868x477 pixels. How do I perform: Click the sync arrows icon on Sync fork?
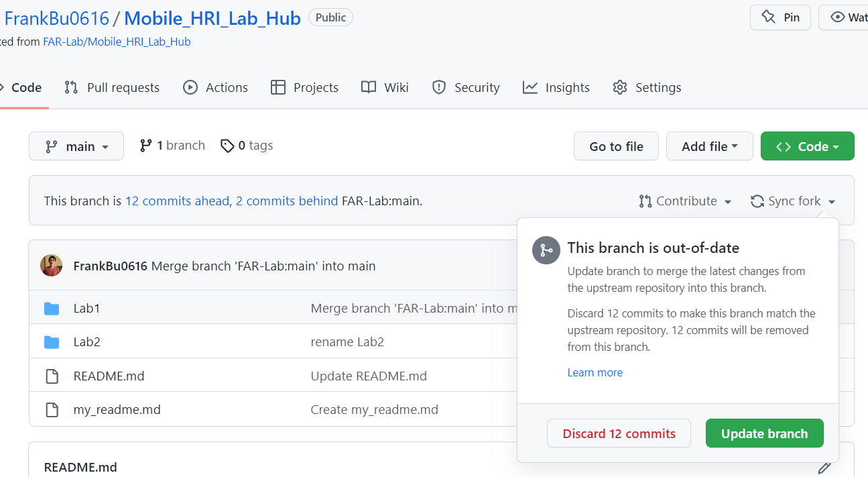(757, 201)
